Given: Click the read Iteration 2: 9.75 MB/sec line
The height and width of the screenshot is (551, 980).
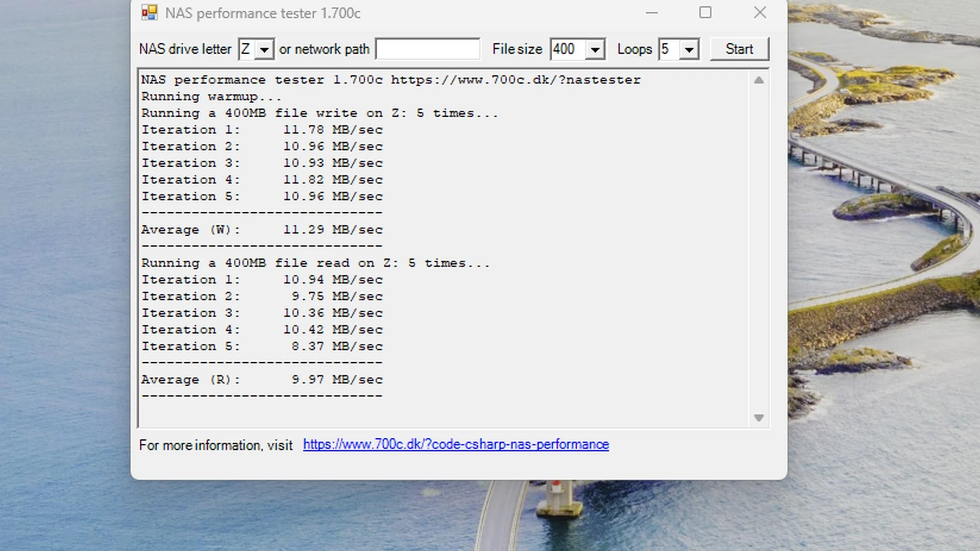Looking at the screenshot, I should 262,296.
